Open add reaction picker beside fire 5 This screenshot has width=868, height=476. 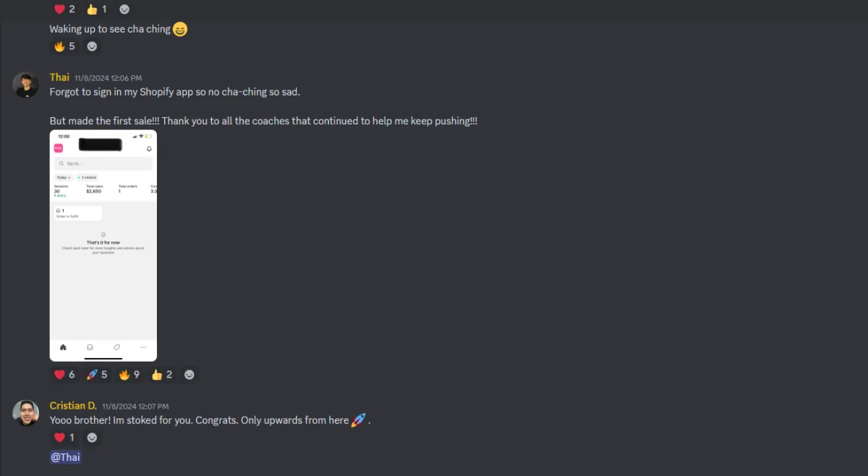click(x=92, y=46)
